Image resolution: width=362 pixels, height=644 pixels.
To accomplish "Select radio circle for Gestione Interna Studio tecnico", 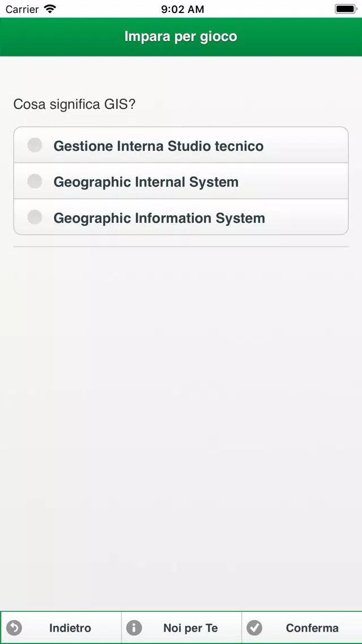I will coord(35,145).
